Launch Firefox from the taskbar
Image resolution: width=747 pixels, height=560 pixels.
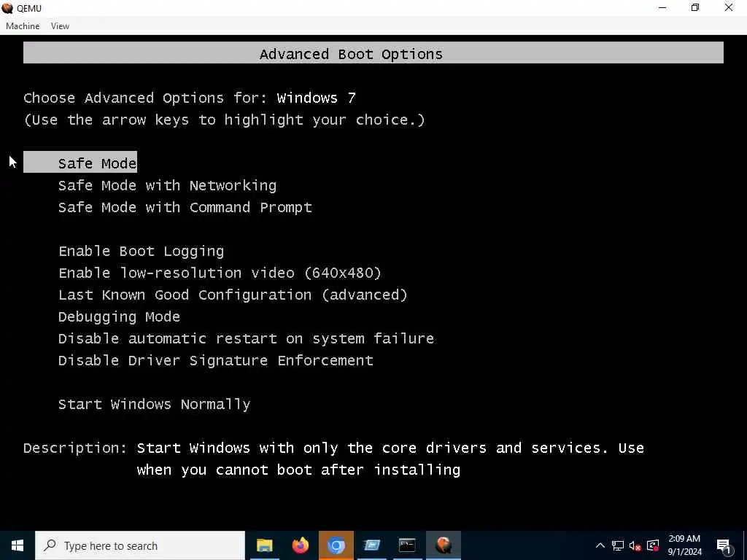click(300, 545)
